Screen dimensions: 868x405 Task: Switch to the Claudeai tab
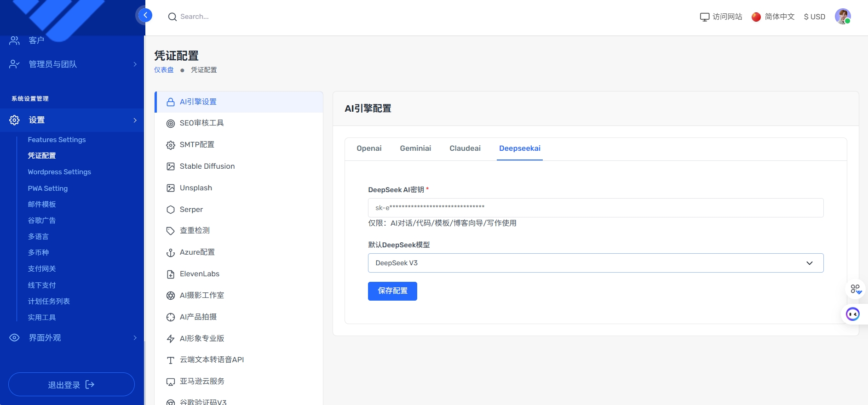(x=465, y=148)
